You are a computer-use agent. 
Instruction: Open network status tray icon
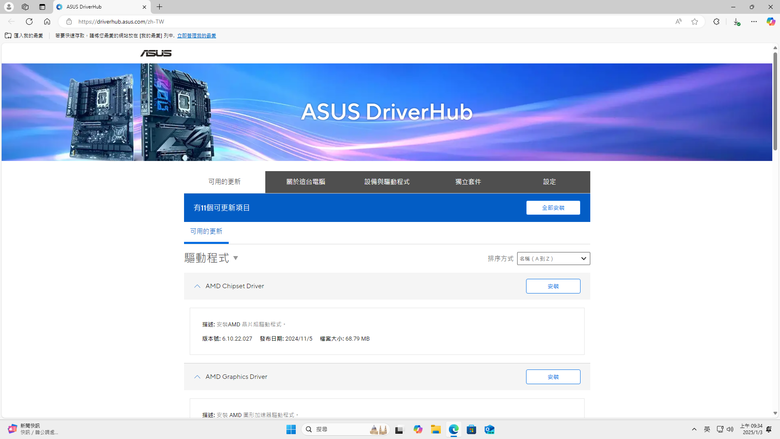[720, 430]
